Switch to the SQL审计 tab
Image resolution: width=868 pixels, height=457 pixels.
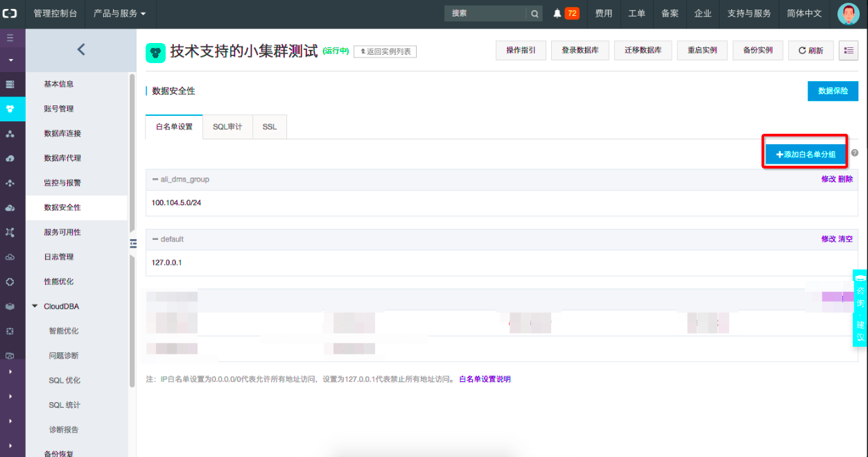point(227,127)
